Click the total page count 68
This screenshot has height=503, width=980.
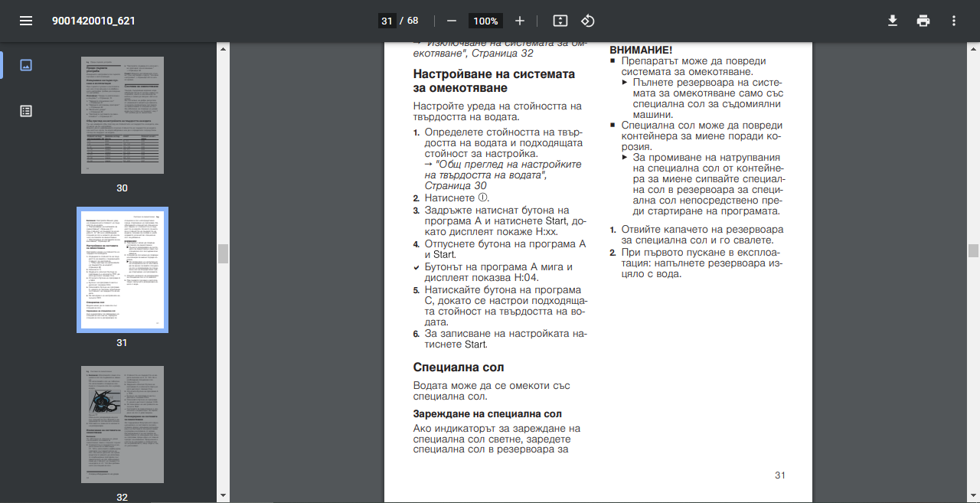(x=413, y=21)
